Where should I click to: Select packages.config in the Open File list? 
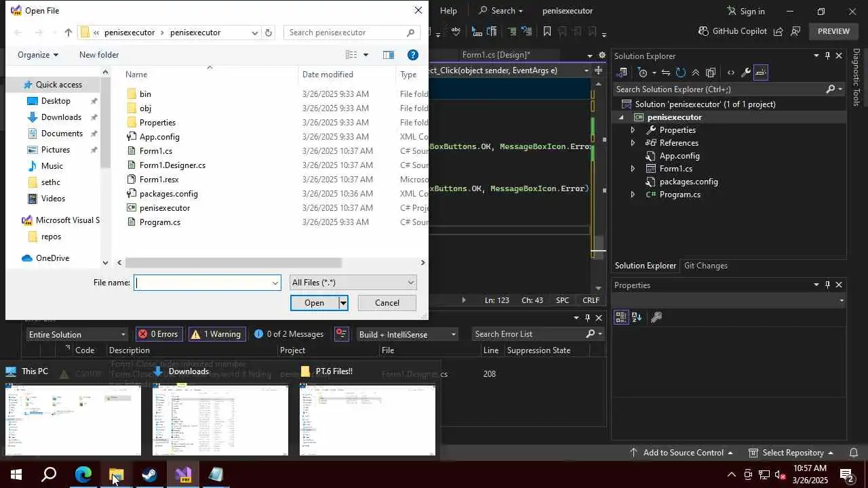click(x=168, y=194)
